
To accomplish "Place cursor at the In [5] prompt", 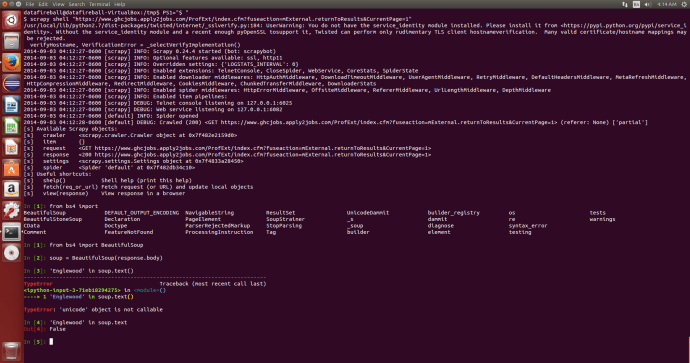I will pyautogui.click(x=51, y=341).
